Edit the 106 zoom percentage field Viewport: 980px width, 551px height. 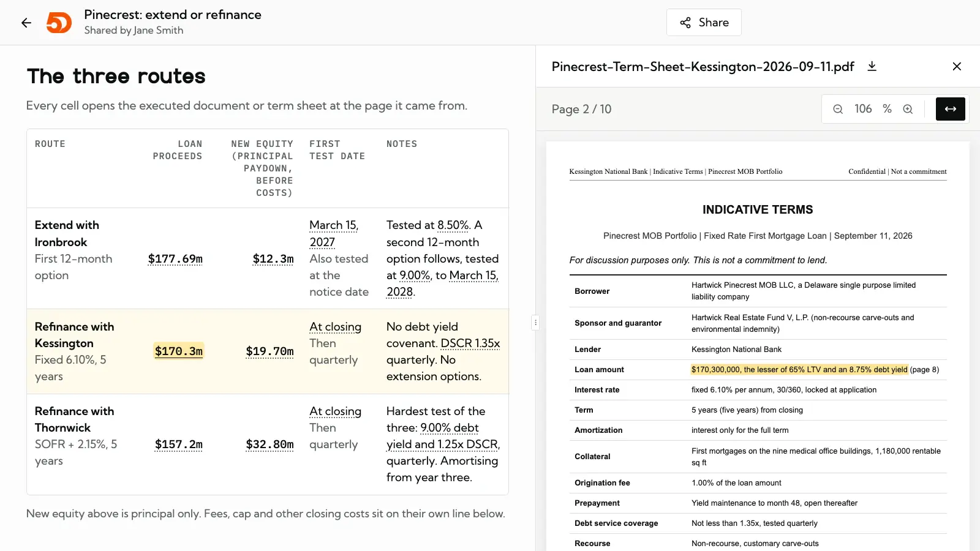pos(863,109)
